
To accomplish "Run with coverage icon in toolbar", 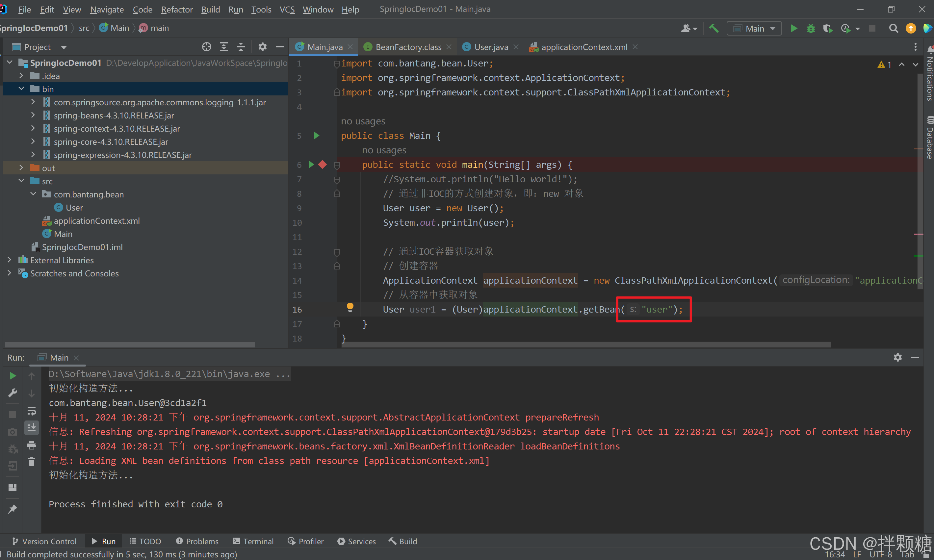I will [x=828, y=28].
